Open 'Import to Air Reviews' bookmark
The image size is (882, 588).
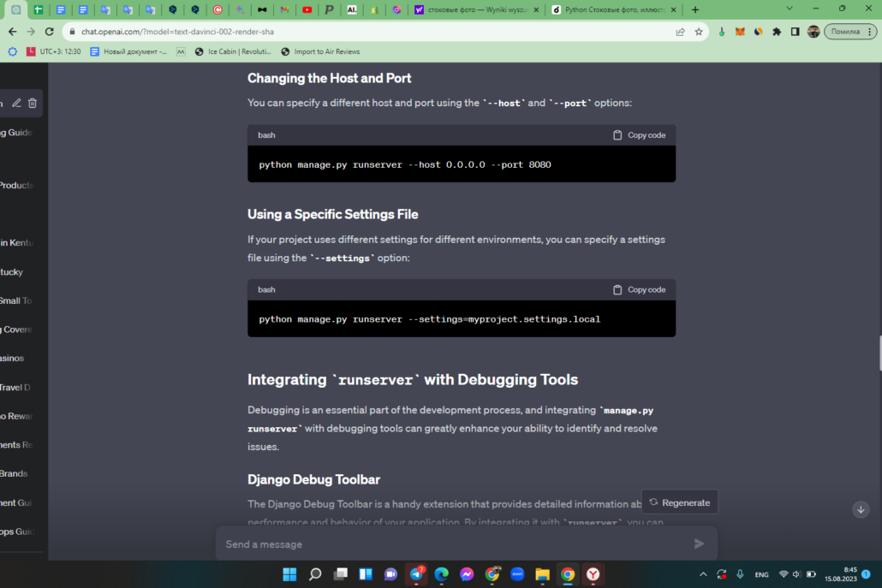point(320,51)
